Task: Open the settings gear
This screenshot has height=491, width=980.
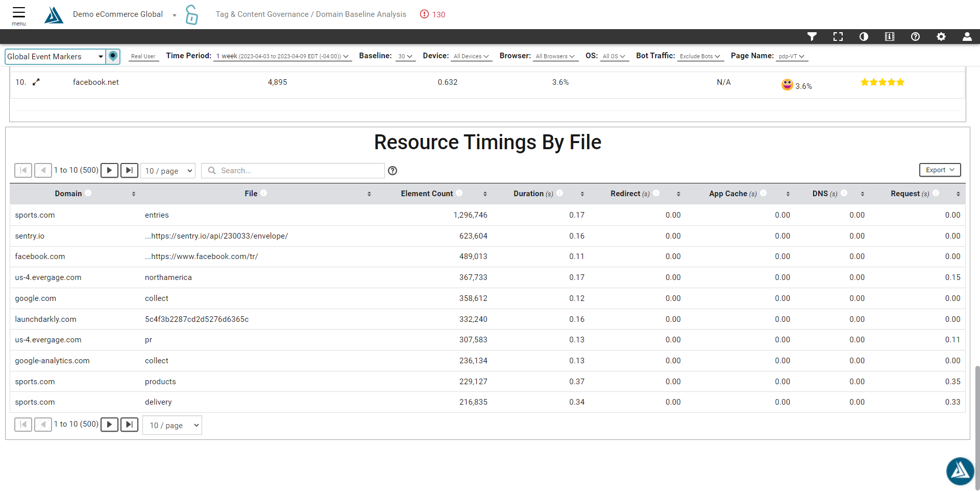Action: (x=941, y=36)
